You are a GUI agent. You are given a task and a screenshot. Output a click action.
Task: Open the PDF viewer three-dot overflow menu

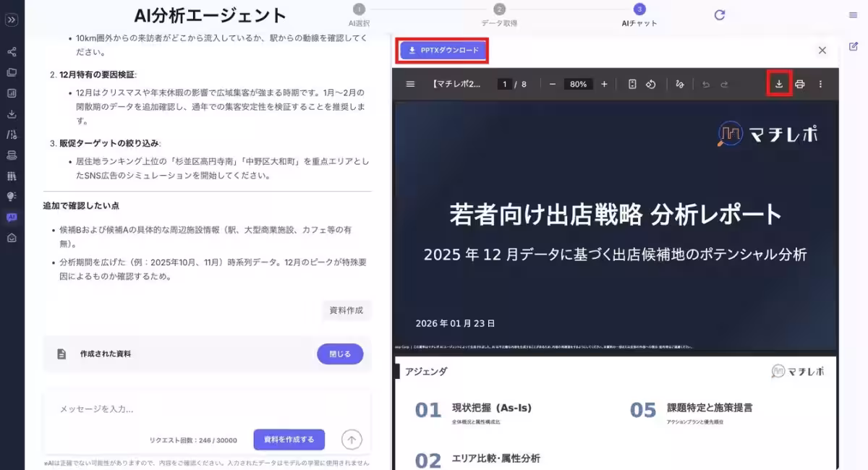click(x=821, y=84)
